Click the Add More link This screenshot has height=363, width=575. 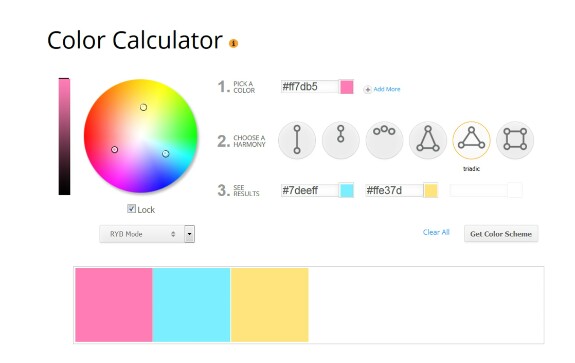tap(387, 89)
